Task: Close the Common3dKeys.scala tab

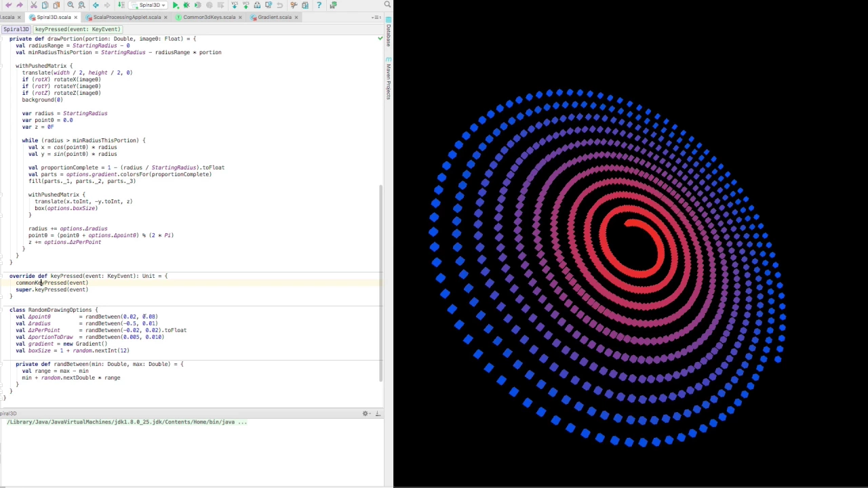Action: (x=241, y=17)
